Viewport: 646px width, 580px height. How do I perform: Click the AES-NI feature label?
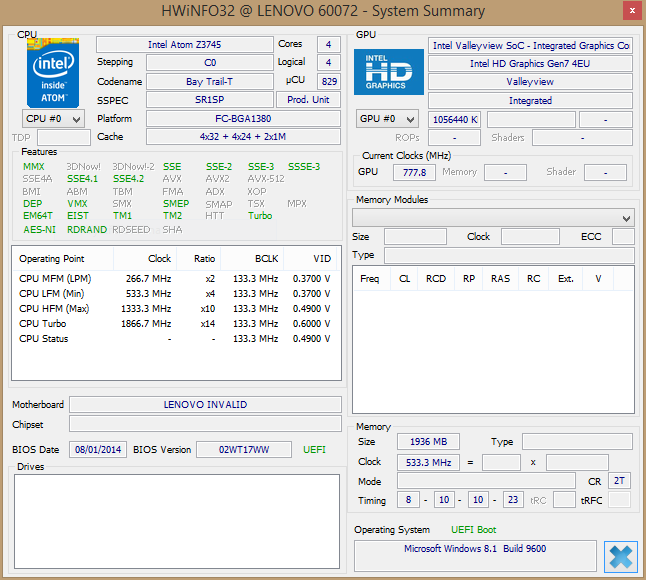tap(40, 229)
